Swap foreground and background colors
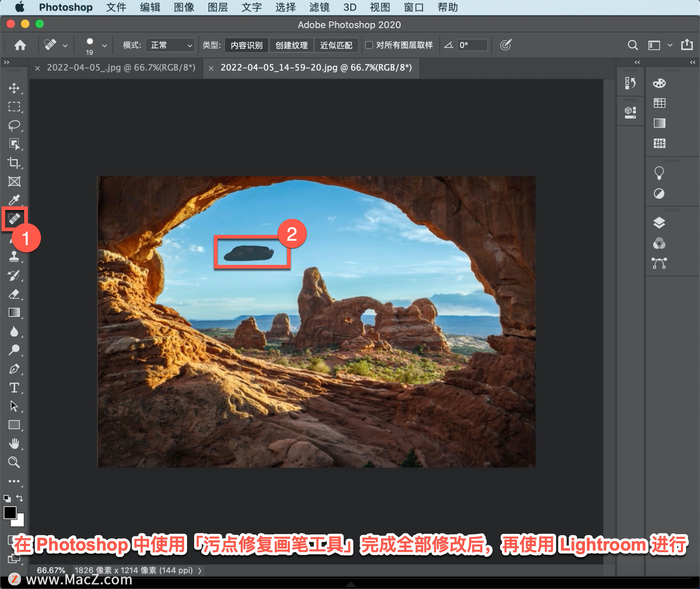 pos(19,498)
